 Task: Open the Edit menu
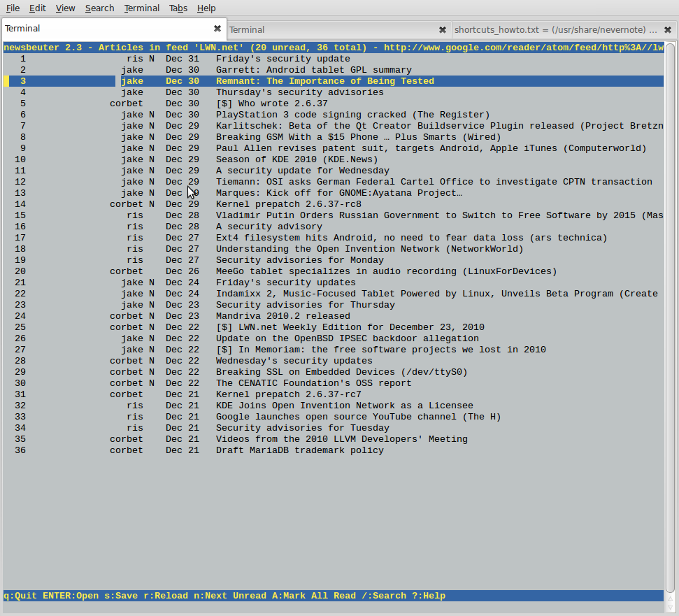pyautogui.click(x=38, y=8)
